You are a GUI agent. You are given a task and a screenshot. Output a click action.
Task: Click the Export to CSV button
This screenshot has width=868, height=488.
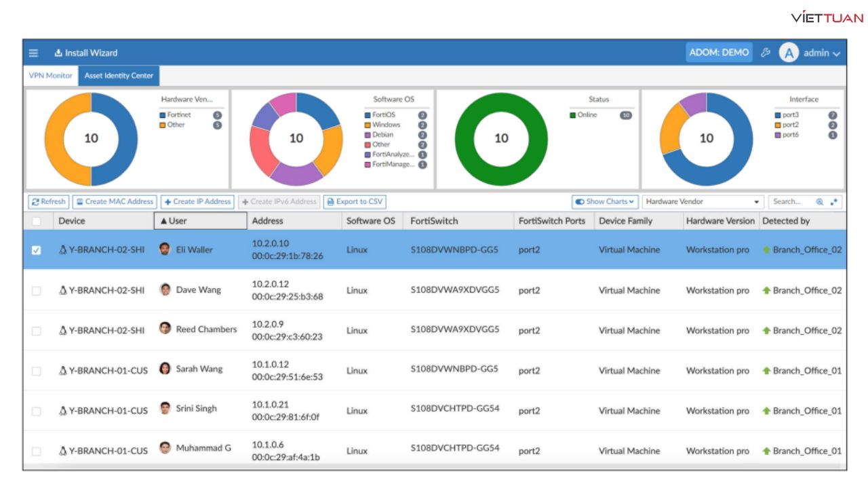(354, 202)
